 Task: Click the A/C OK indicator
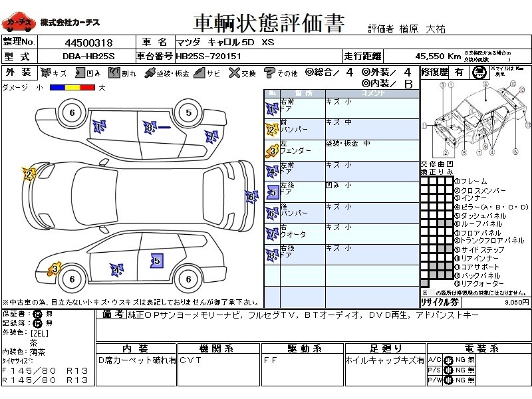click(449, 359)
